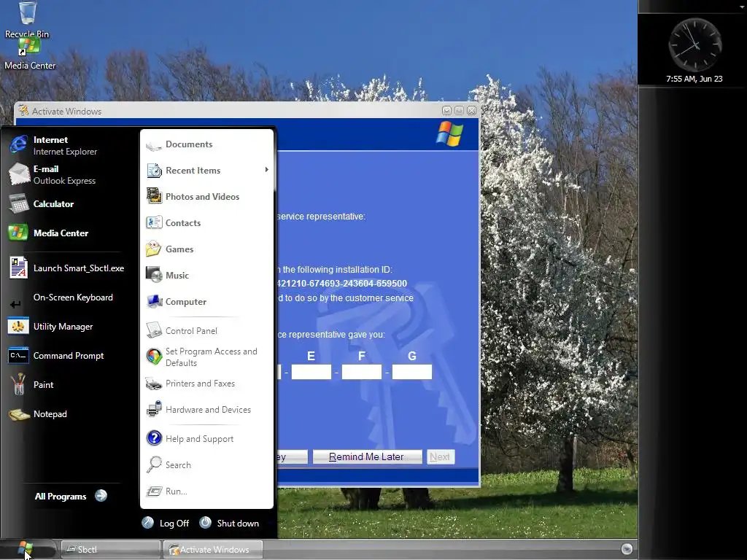The width and height of the screenshot is (747, 560).
Task: Switch to Sbctl taskbar item
Action: 111,549
